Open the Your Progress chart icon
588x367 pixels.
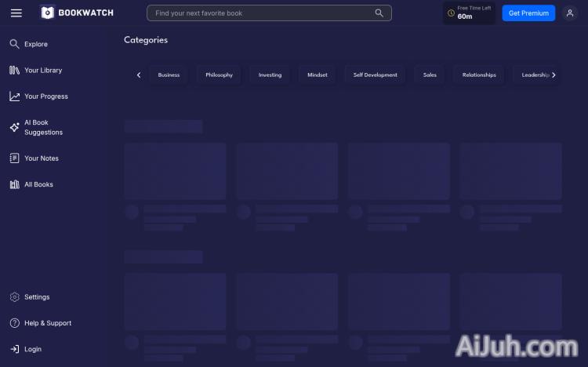click(14, 96)
